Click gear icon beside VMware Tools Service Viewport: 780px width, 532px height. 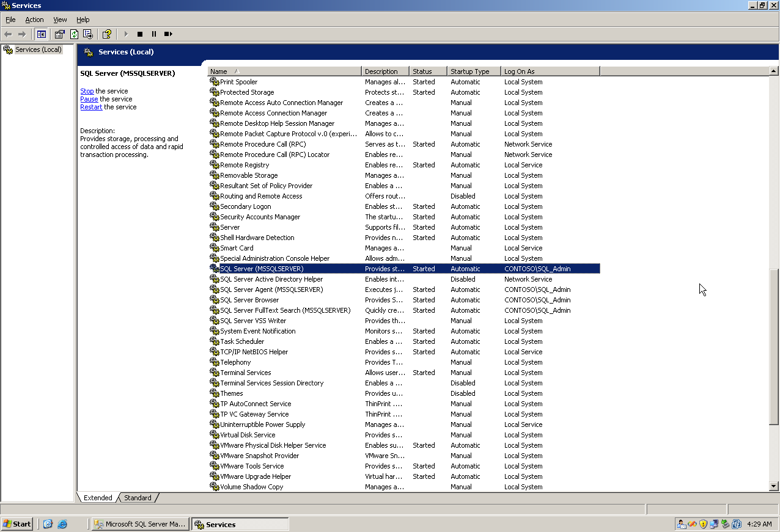(x=214, y=466)
